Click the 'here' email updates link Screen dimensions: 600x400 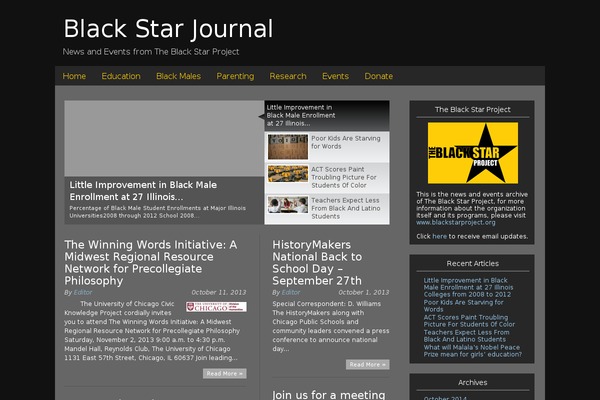click(439, 237)
